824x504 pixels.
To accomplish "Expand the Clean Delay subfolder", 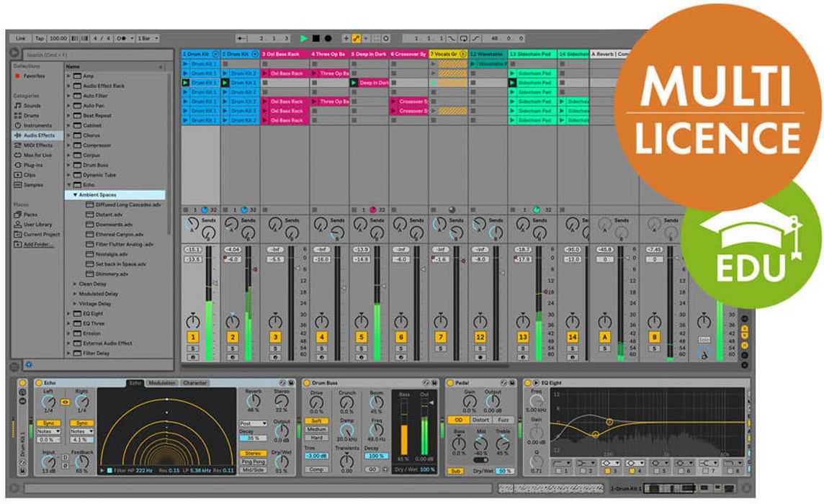I will [x=75, y=284].
